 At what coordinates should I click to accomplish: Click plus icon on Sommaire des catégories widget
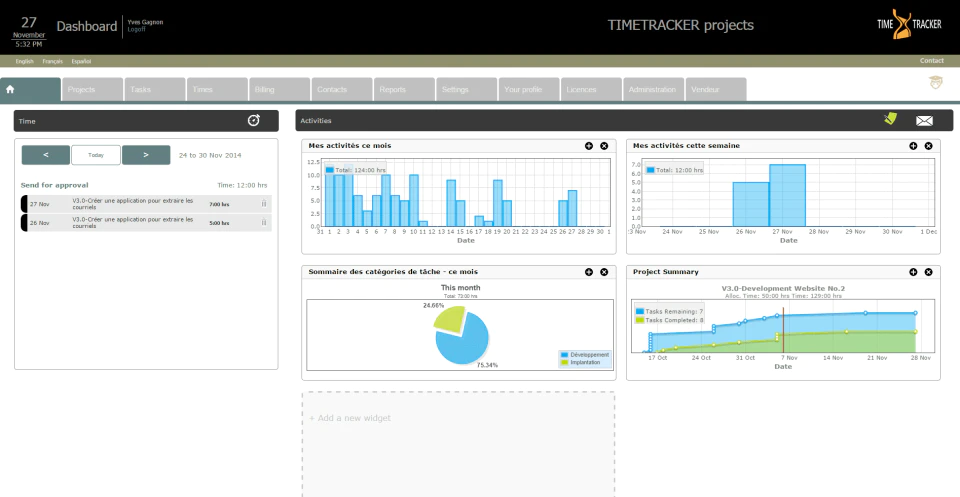589,272
